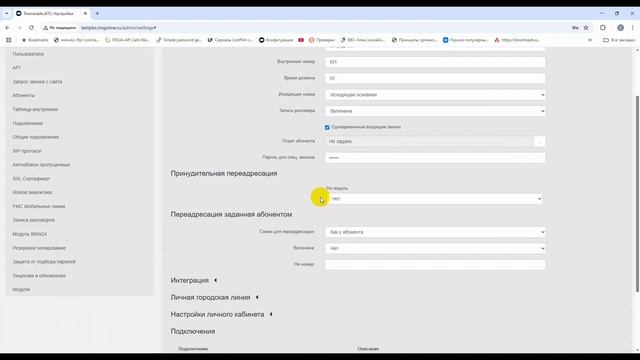Screen dimensions: 640x360
Task: Expand the Настройки личного кабинета section
Action: (222, 314)
